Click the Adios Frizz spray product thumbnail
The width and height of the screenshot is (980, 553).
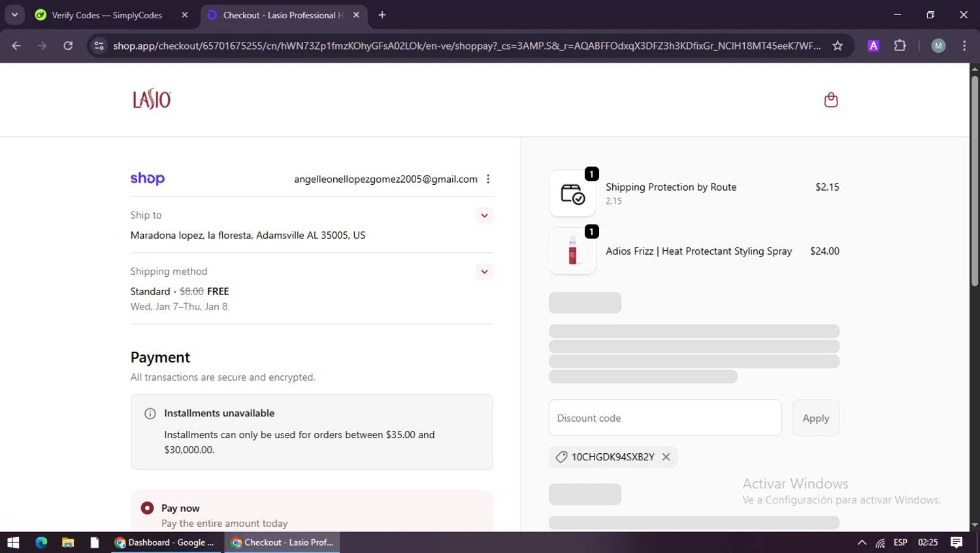coord(572,251)
